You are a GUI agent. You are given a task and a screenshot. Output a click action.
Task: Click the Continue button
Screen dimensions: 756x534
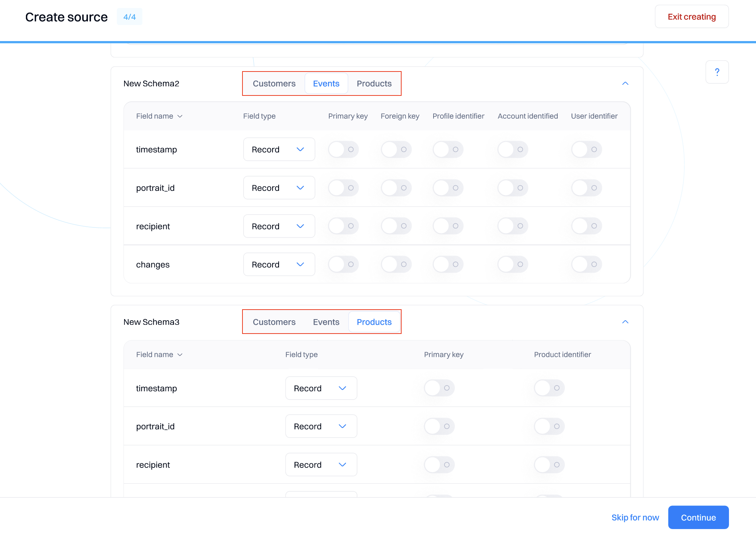coord(698,517)
